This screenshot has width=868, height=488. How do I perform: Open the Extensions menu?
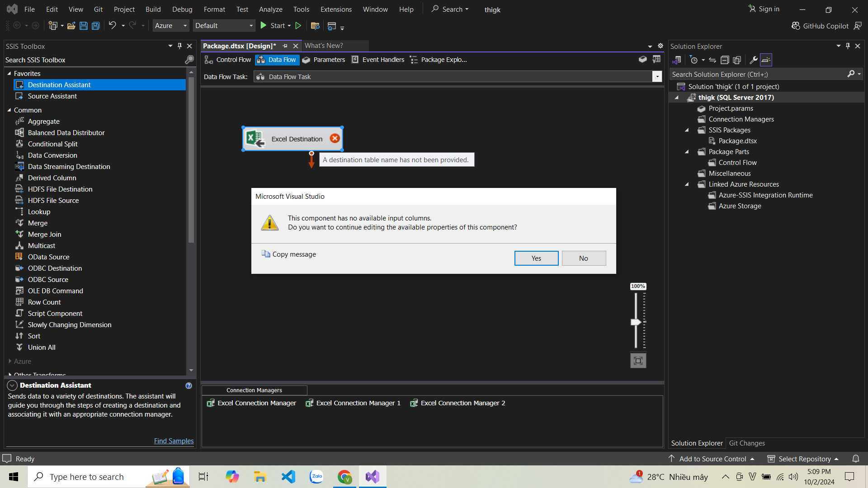click(x=336, y=9)
